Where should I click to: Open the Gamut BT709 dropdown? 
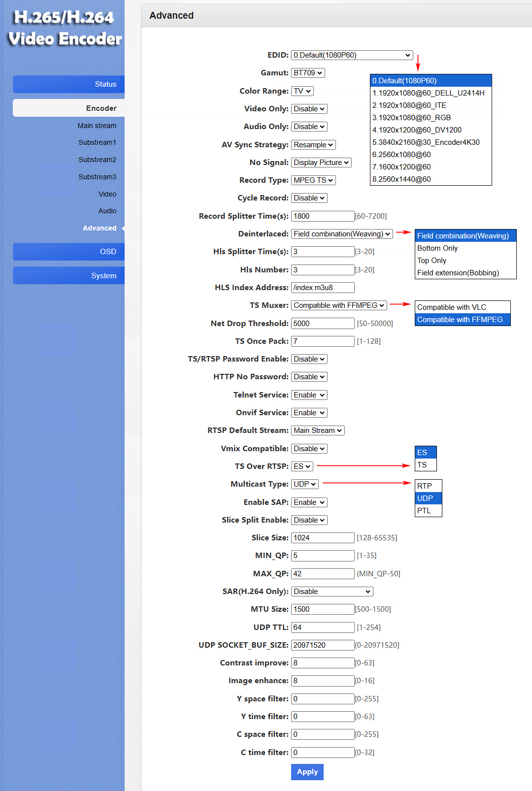point(308,73)
